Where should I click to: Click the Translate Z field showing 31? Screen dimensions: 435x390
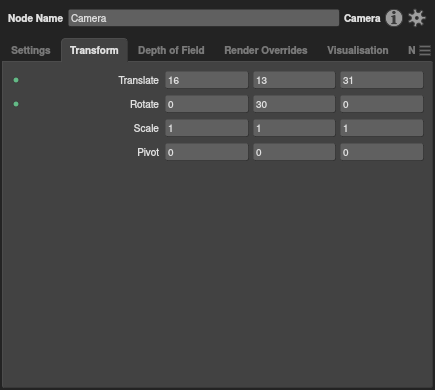coord(382,80)
